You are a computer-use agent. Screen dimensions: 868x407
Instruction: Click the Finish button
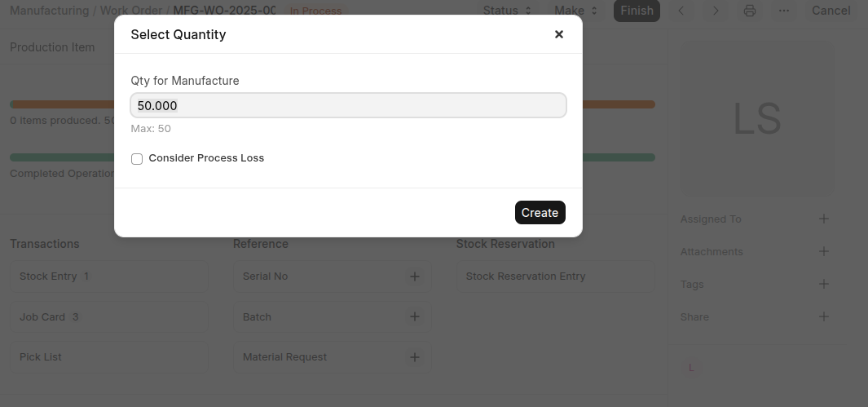[x=636, y=11]
